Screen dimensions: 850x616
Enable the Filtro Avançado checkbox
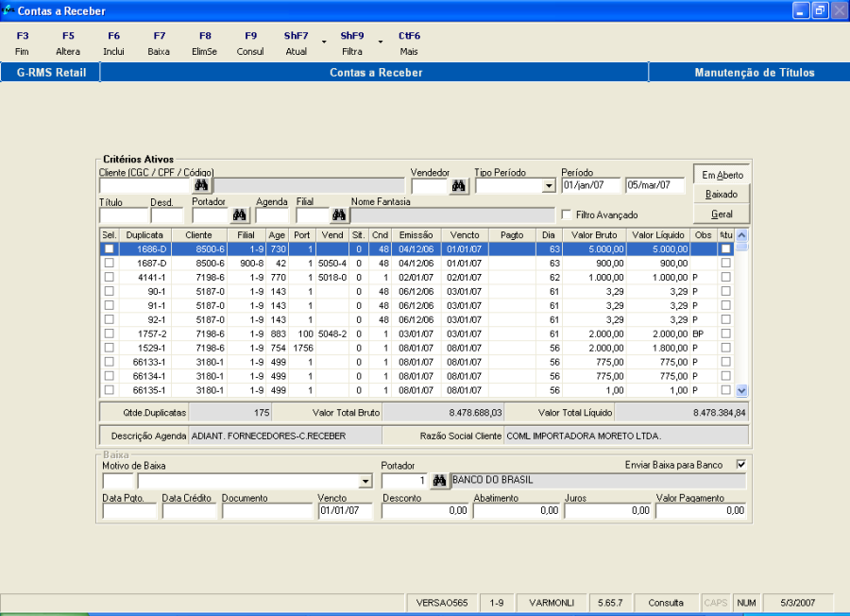(567, 215)
